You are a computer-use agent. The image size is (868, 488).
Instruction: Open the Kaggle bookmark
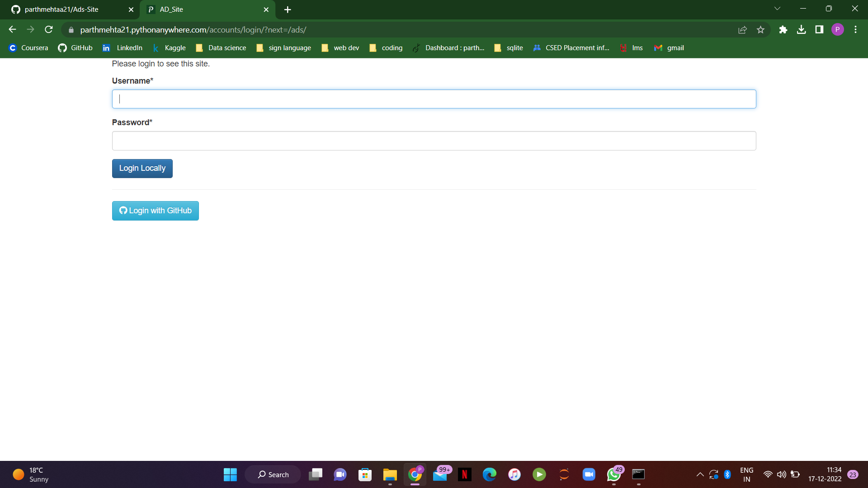point(169,48)
